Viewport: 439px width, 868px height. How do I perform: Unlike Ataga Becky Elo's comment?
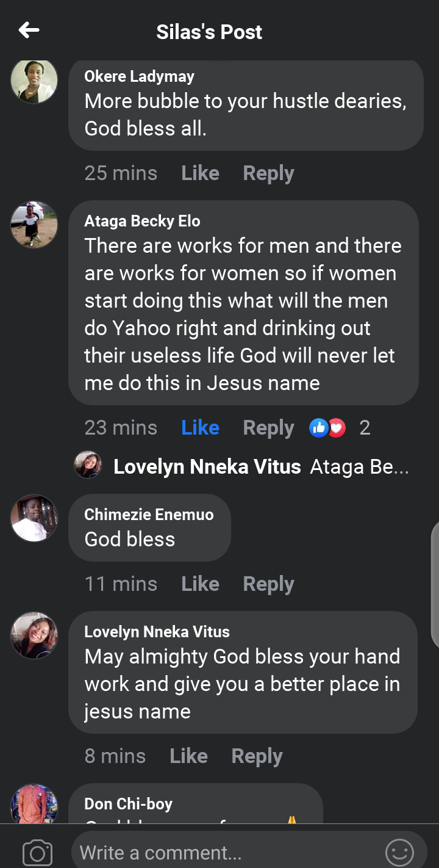[x=200, y=428]
